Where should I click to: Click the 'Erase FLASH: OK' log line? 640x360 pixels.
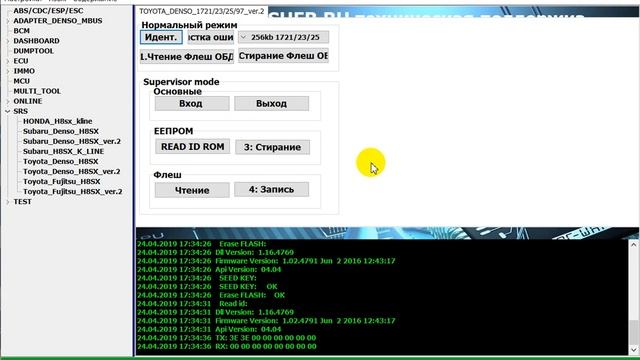(x=211, y=295)
